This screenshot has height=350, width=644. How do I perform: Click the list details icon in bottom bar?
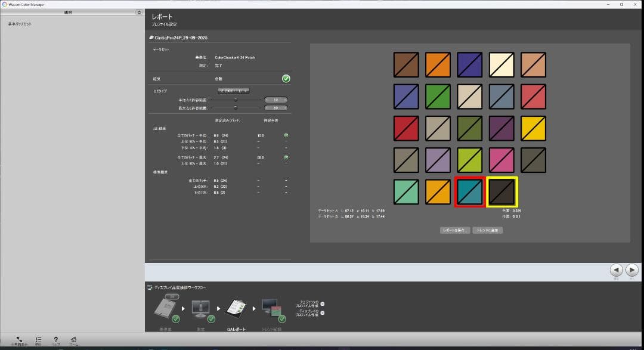38,339
